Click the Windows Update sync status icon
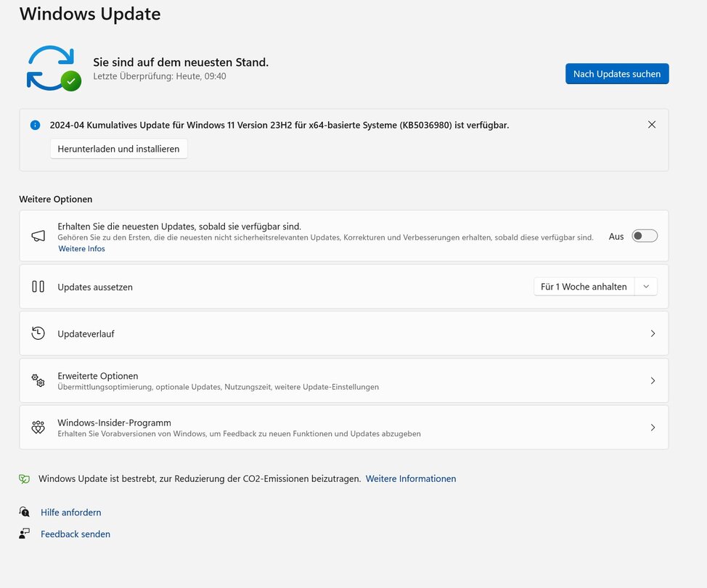Viewport: 707px width, 588px height. pos(53,68)
